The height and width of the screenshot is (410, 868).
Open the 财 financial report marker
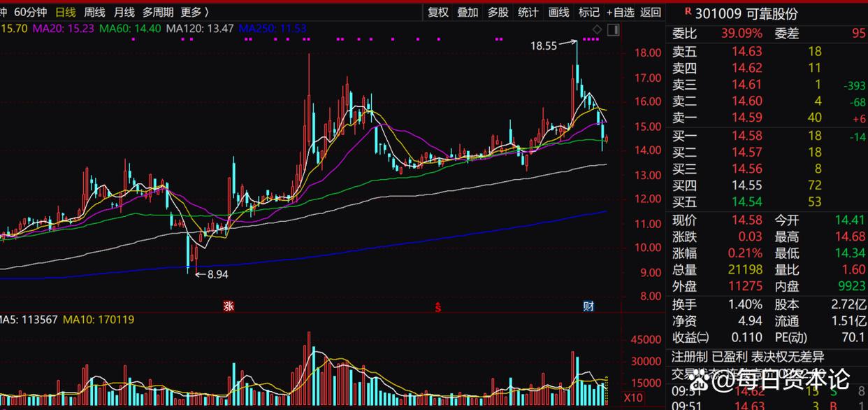point(588,306)
